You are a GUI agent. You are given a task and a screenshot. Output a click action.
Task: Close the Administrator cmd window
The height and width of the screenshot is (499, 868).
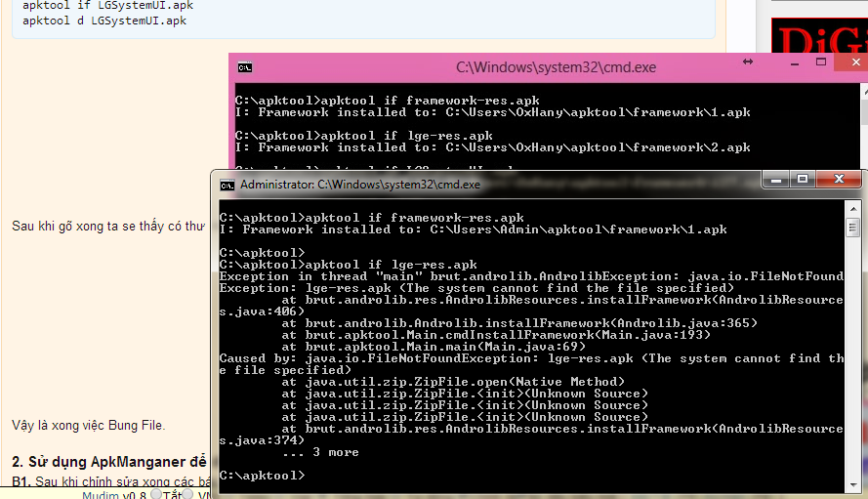point(839,179)
